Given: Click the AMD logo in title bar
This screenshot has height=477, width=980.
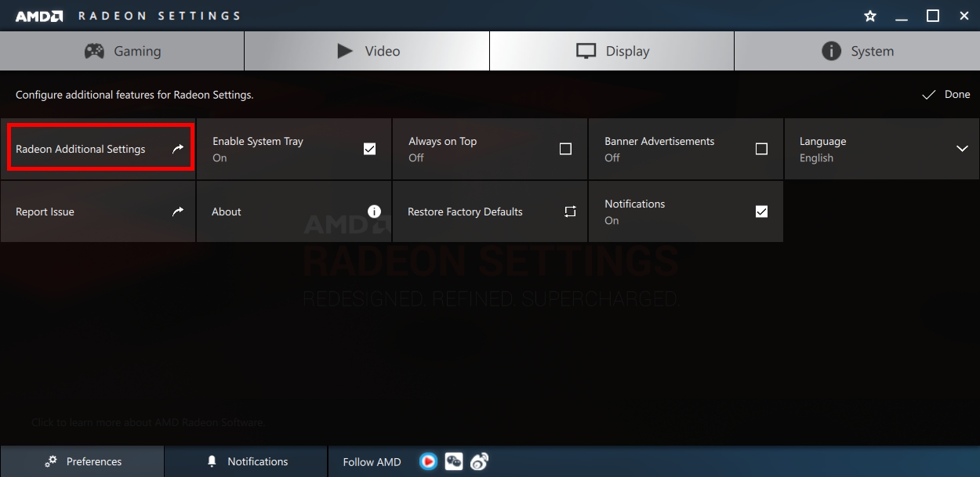Looking at the screenshot, I should [39, 16].
